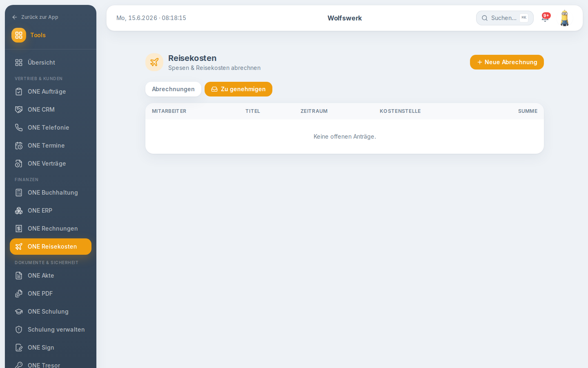The height and width of the screenshot is (368, 588).
Task: Click the date and time display
Action: tap(151, 18)
